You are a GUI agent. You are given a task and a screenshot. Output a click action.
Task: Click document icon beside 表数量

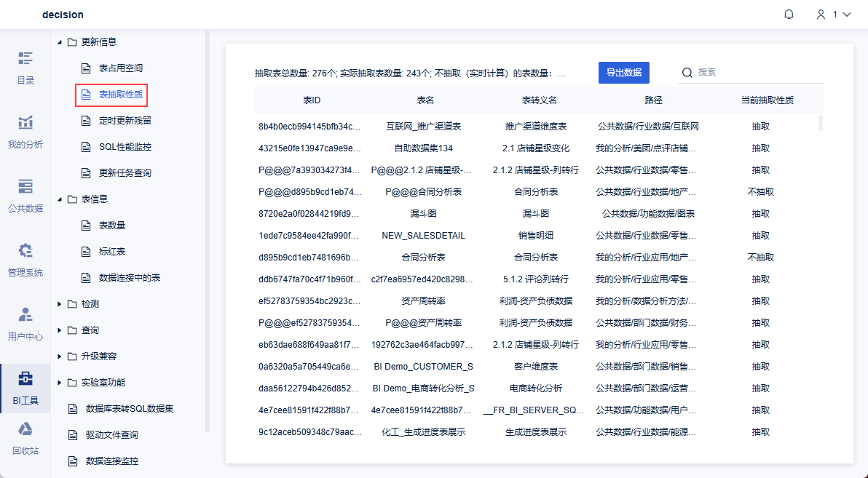tap(86, 225)
